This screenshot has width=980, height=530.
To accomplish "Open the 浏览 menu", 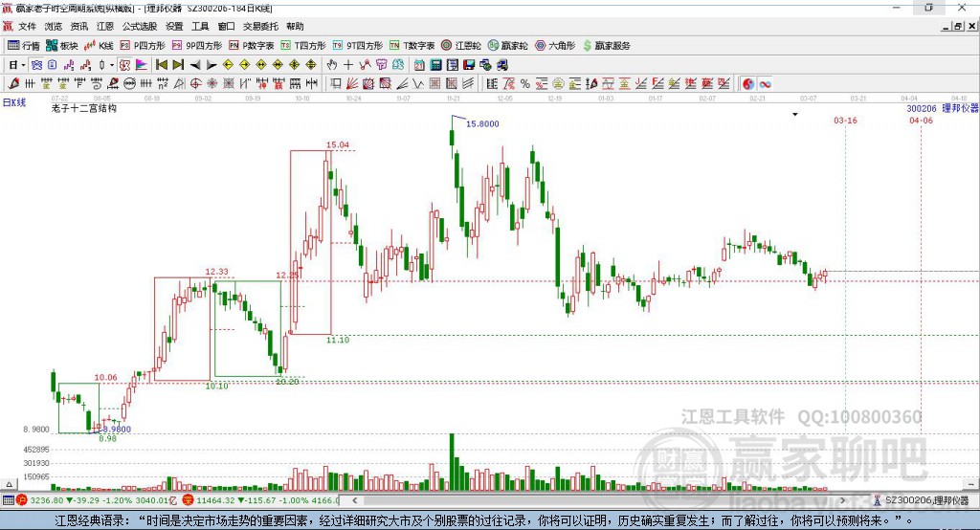I will 54,26.
